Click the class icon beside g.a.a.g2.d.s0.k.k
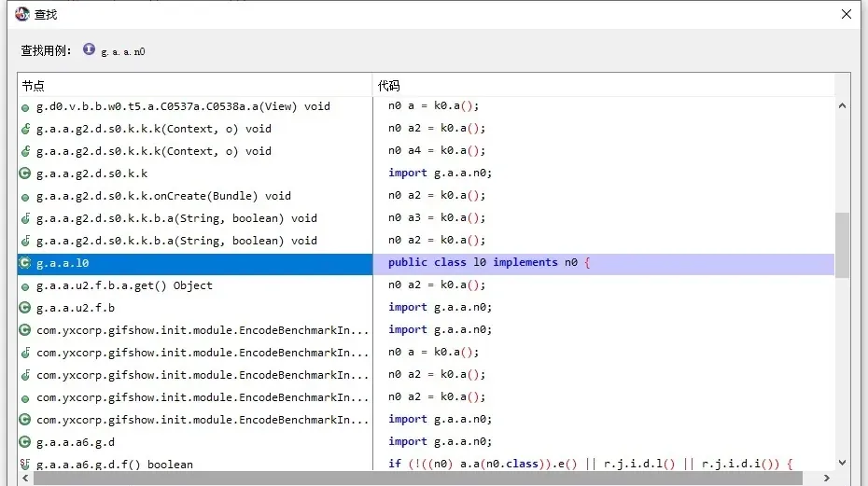Screen dimensions: 868x486 [x=25, y=174]
